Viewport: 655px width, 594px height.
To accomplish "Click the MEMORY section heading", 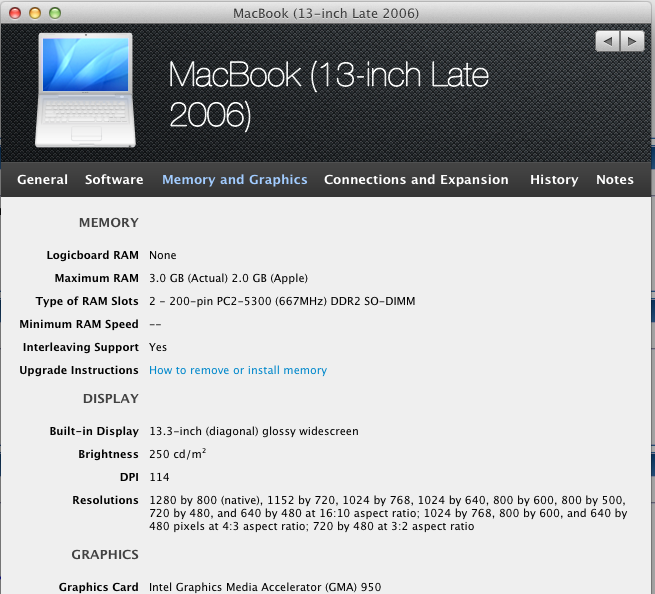I will pyautogui.click(x=109, y=223).
